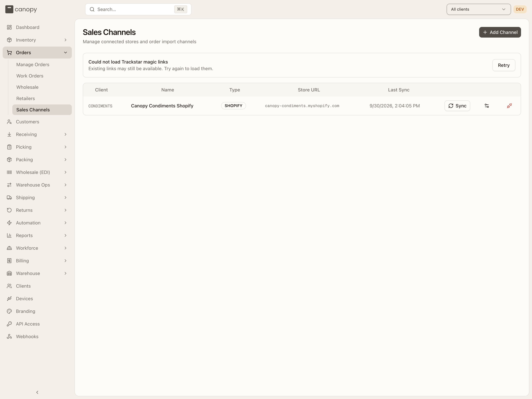Collapse the sidebar with the arrow icon
Image resolution: width=532 pixels, height=399 pixels.
37,392
